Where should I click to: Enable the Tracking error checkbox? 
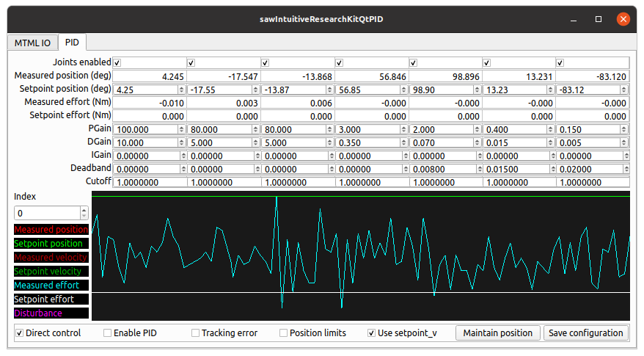[196, 333]
